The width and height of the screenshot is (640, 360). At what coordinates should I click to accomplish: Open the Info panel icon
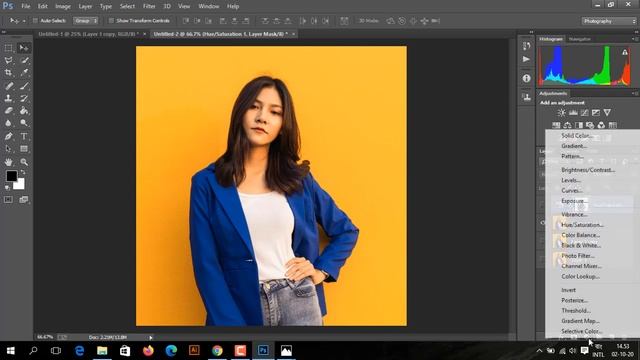pos(527,78)
